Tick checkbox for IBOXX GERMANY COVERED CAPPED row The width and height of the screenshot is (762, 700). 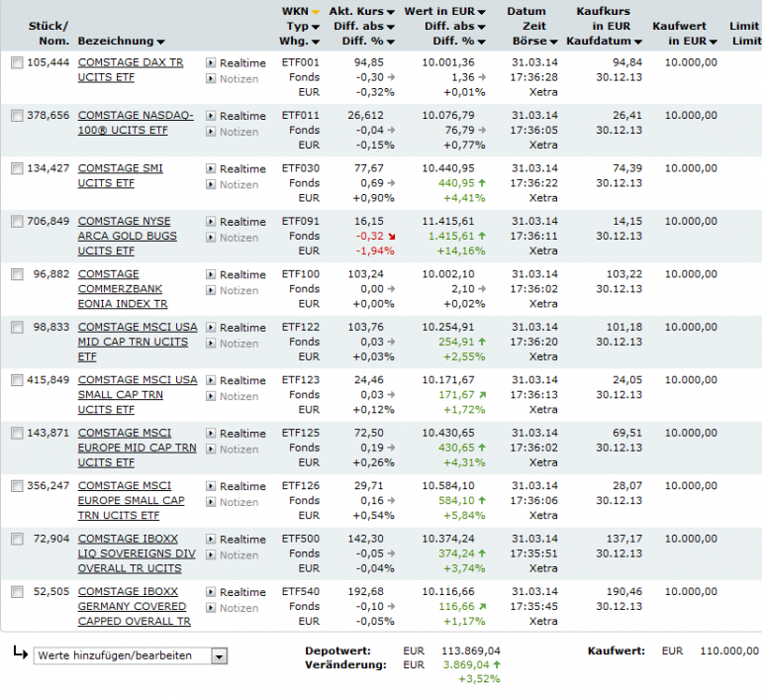point(17,592)
